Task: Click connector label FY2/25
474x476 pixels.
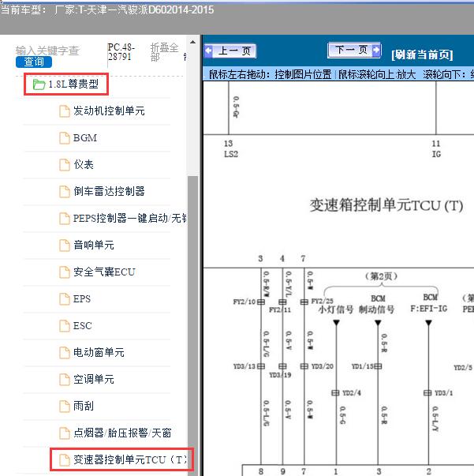Action: (323, 301)
